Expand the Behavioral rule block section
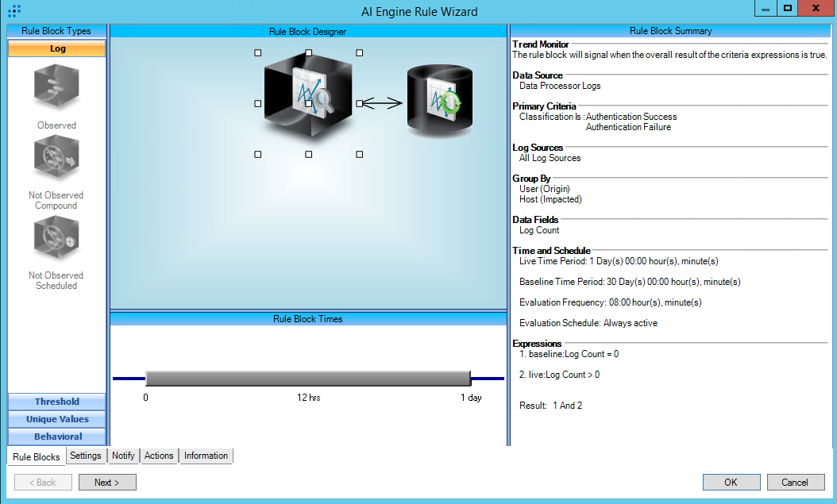This screenshot has height=504, width=837. (56, 437)
